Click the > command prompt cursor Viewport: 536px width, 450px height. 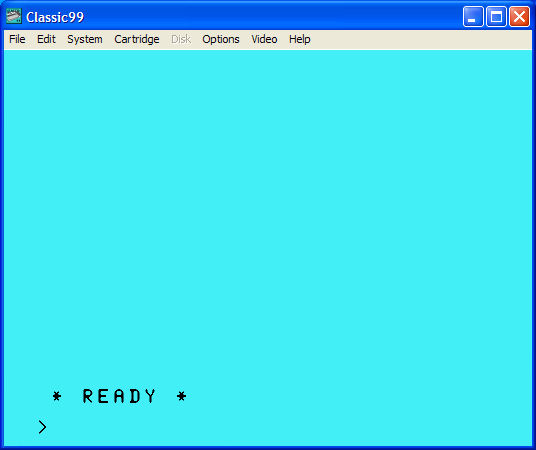click(x=42, y=427)
